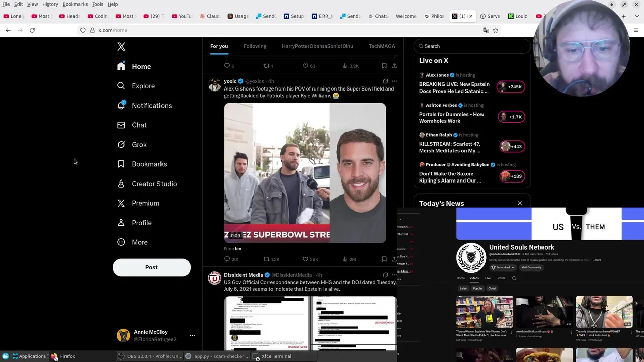Close the Today's News panel
The image size is (644, 362).
(520, 203)
